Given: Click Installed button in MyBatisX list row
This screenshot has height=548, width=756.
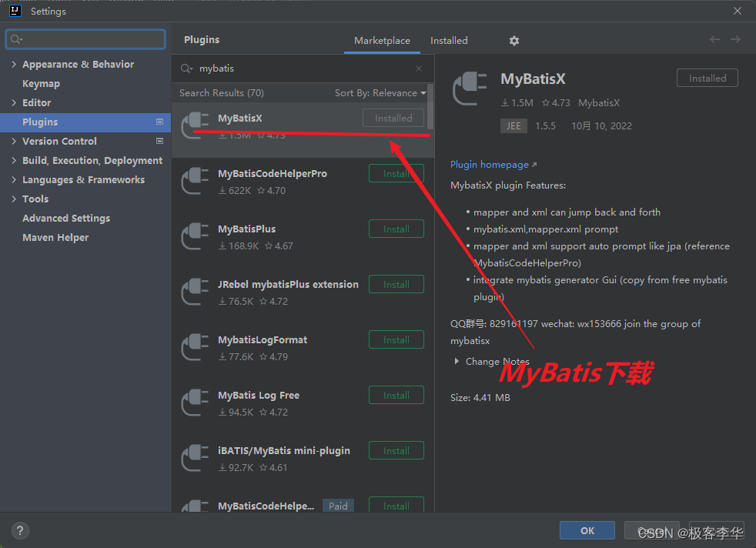Looking at the screenshot, I should click(x=393, y=118).
